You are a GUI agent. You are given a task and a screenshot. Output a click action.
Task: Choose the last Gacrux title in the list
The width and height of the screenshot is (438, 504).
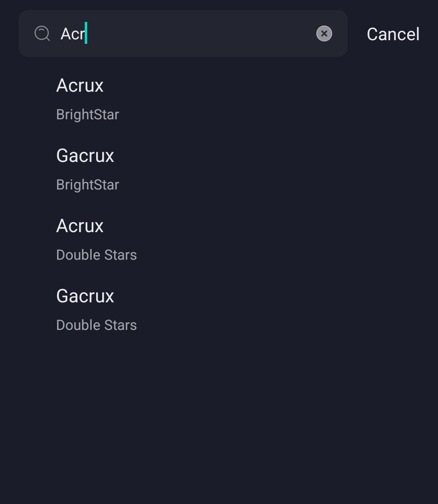click(x=85, y=296)
